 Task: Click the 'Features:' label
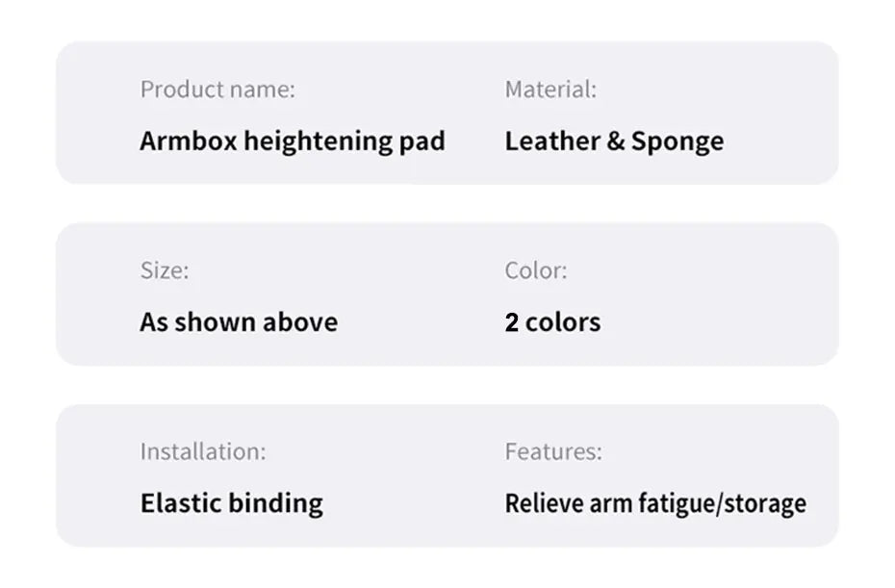click(x=553, y=451)
